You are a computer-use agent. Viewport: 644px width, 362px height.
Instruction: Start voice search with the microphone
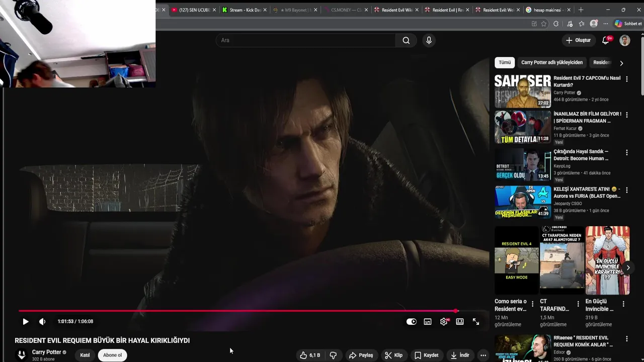tap(429, 40)
